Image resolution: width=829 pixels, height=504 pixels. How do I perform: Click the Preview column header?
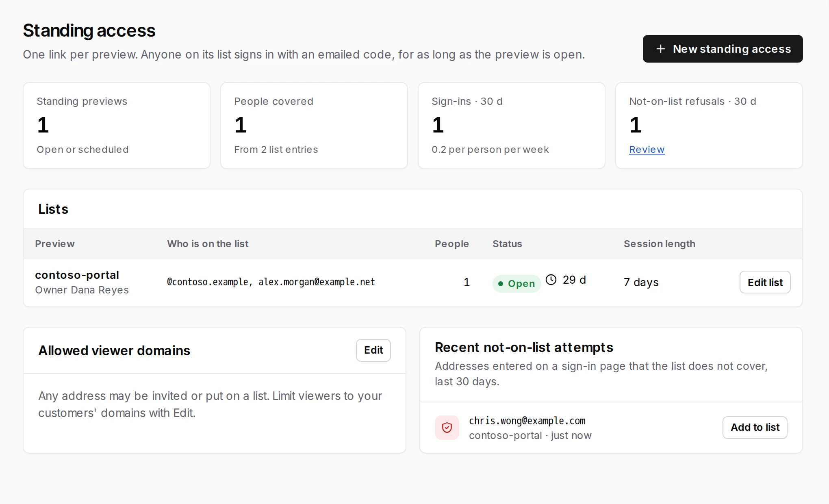coord(55,243)
